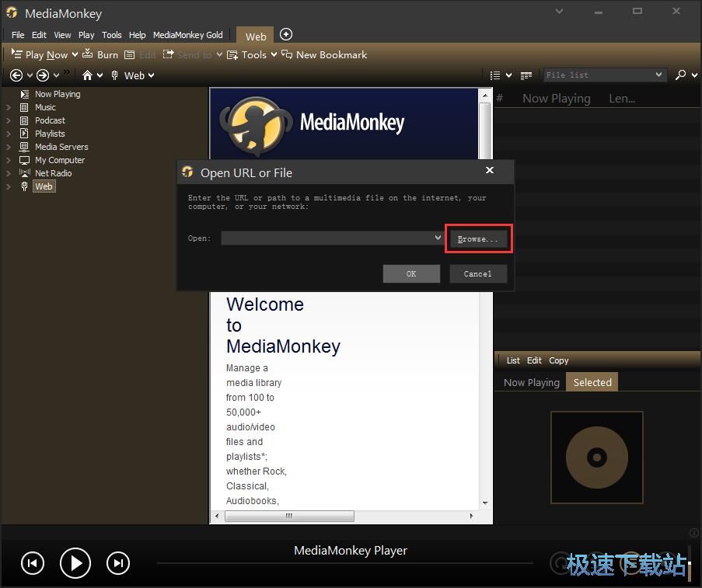The image size is (702, 588).
Task: Expand the Music tree node
Action: click(x=9, y=107)
